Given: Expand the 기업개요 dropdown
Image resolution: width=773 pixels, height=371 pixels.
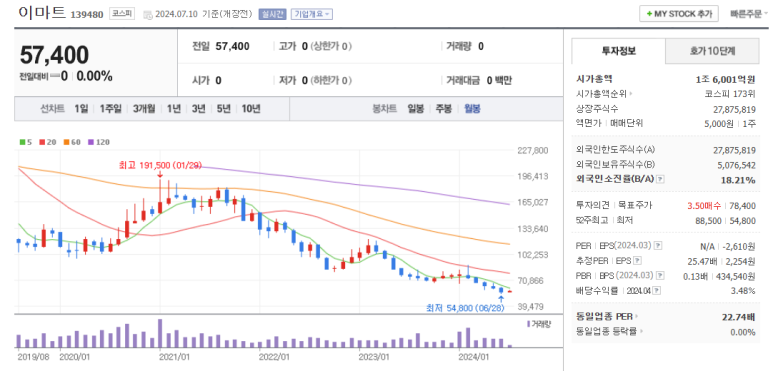Looking at the screenshot, I should click(x=312, y=14).
